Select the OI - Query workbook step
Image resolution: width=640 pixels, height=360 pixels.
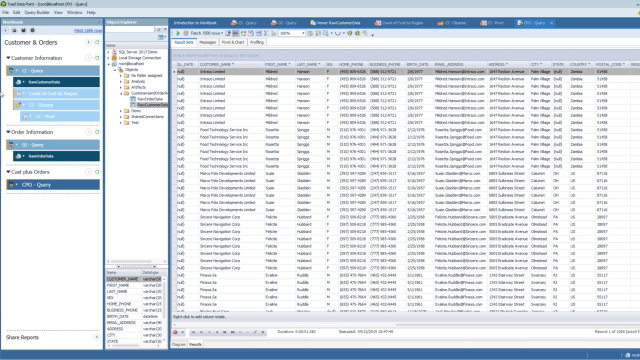(x=53, y=144)
